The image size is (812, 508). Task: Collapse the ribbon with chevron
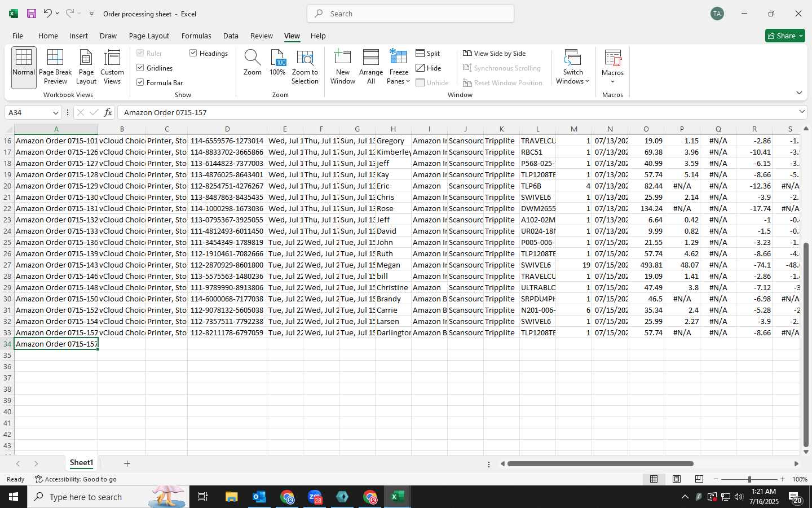pyautogui.click(x=799, y=93)
